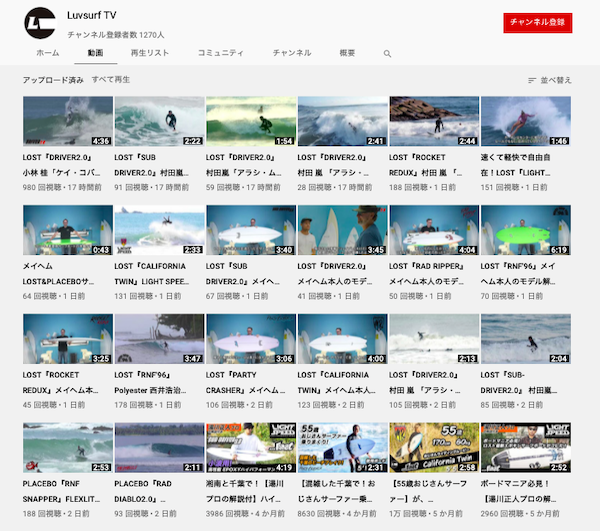The height and width of the screenshot is (531, 600).
Task: Open the 2:58 55歳おじさん video thumbnail
Action: point(434,448)
